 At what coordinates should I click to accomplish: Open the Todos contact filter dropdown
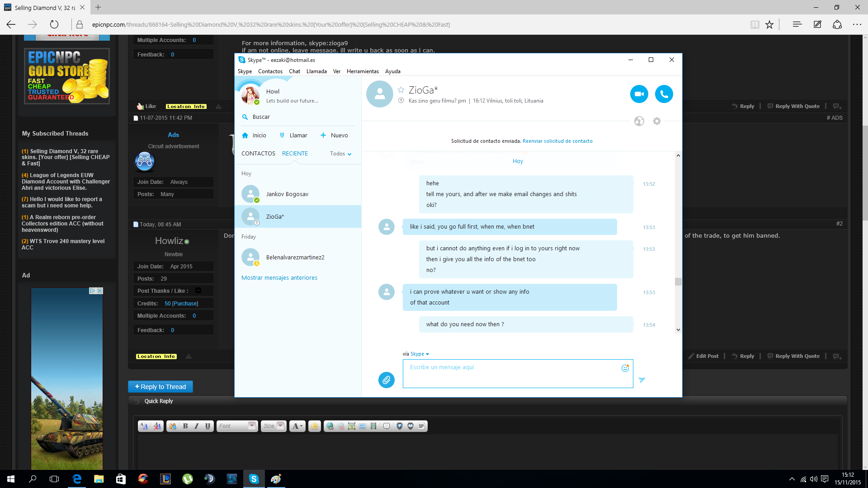pyautogui.click(x=340, y=154)
